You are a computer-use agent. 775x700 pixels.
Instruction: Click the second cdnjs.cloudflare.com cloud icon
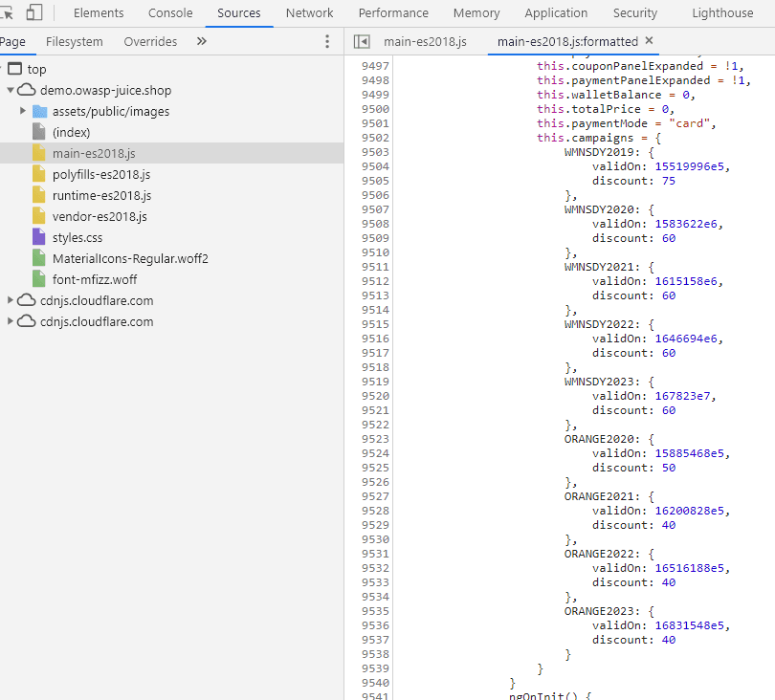(x=27, y=321)
